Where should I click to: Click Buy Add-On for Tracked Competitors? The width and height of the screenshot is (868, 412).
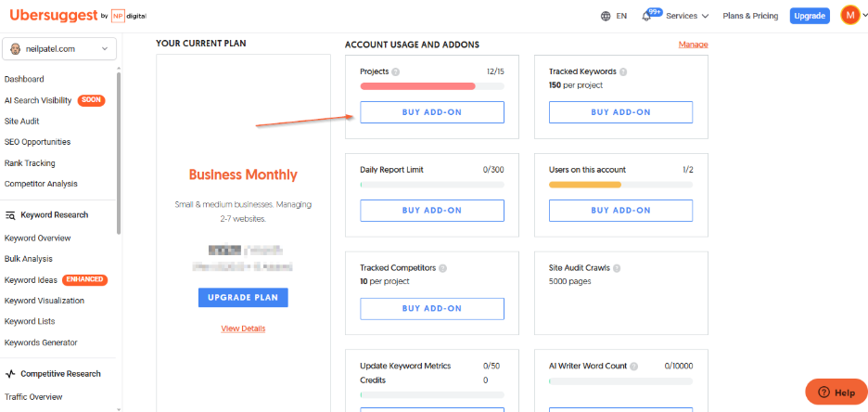(432, 308)
